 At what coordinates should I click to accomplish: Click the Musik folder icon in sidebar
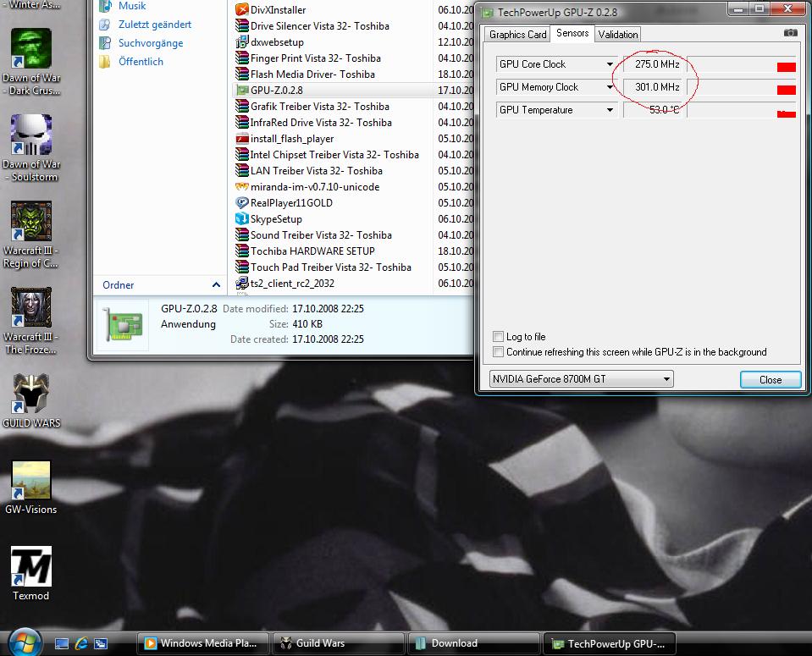105,6
